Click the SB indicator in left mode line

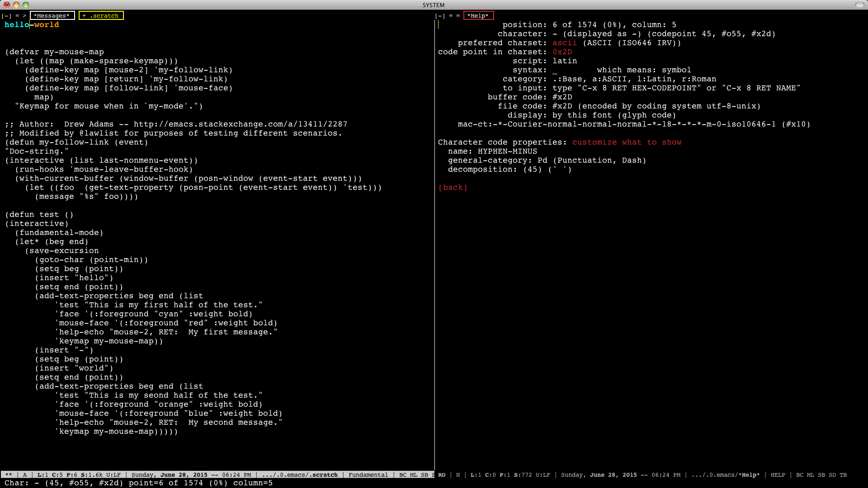[x=425, y=475]
